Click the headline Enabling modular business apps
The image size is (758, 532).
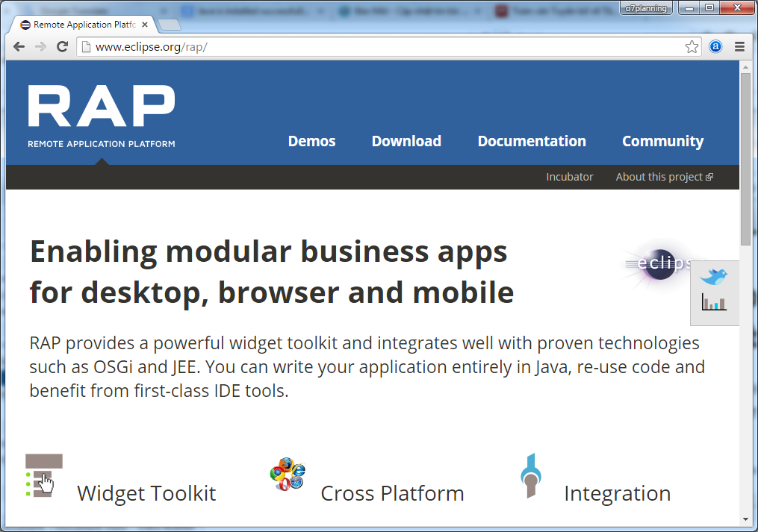click(x=268, y=251)
